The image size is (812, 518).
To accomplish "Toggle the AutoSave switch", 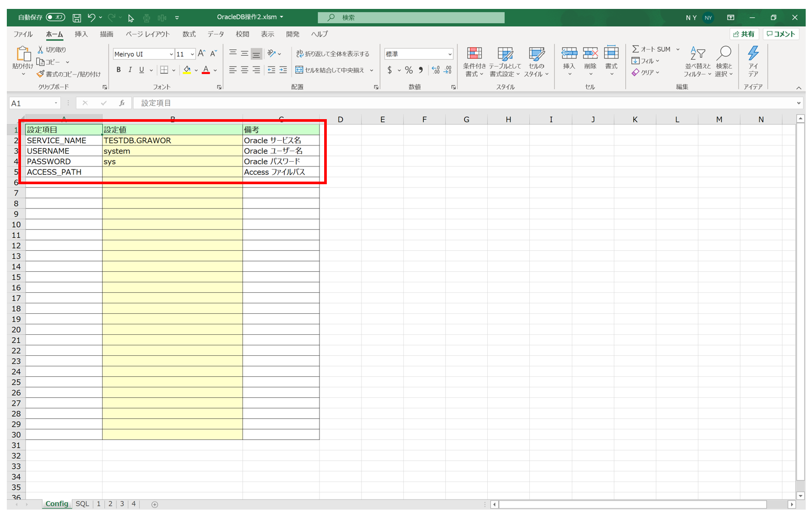I will 55,17.
